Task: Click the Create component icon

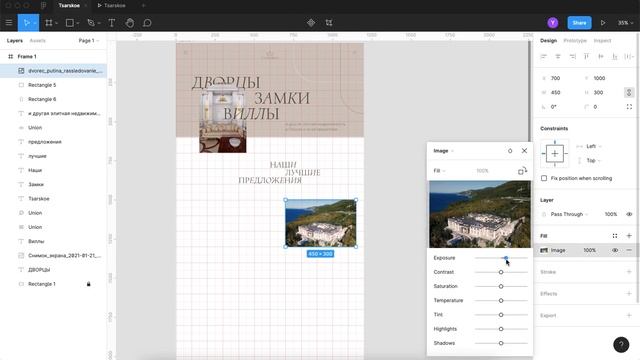Action: [311, 23]
